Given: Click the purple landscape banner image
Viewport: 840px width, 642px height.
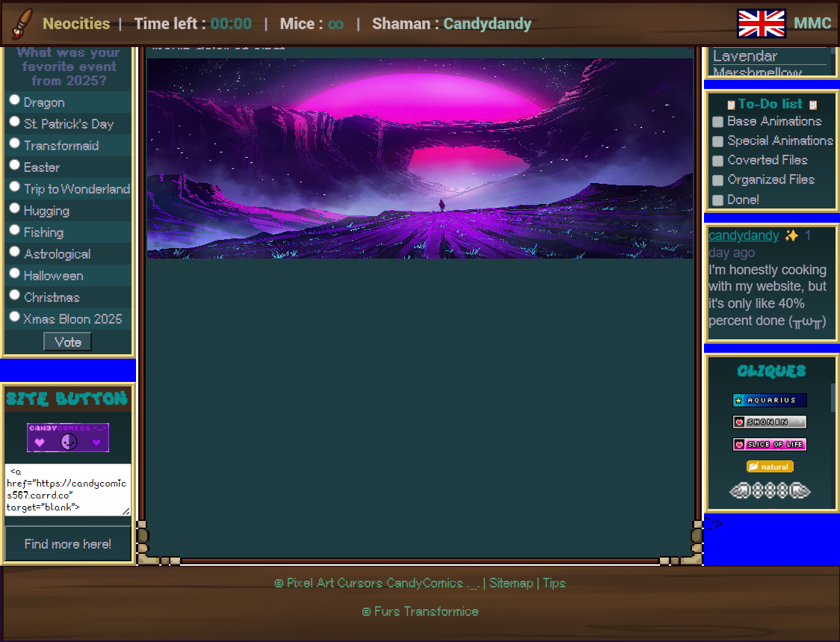Looking at the screenshot, I should pos(420,158).
